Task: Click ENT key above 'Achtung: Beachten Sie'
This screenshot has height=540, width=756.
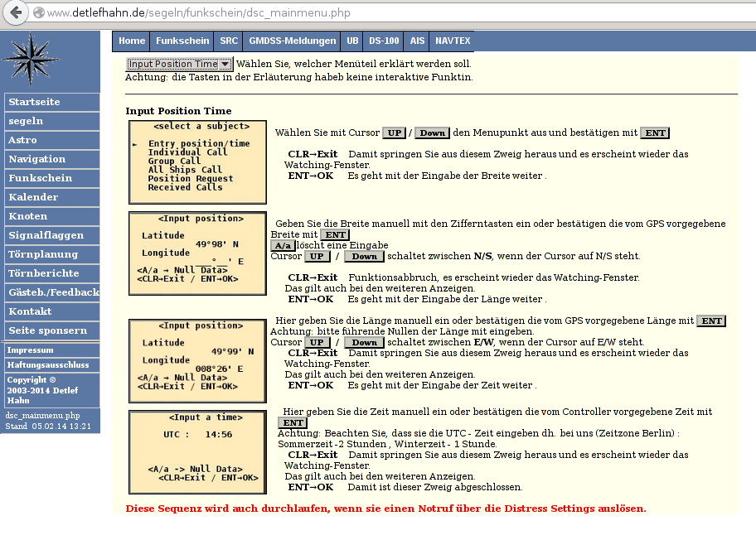Action: [293, 423]
